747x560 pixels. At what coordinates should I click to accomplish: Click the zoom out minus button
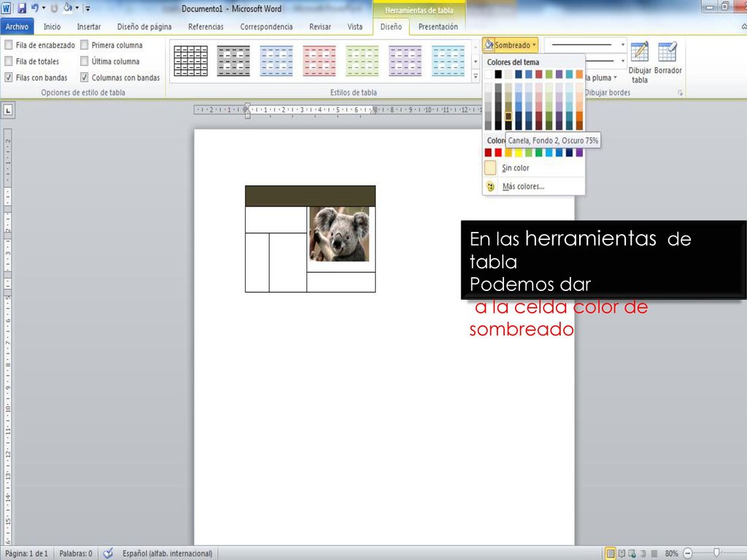point(687,553)
